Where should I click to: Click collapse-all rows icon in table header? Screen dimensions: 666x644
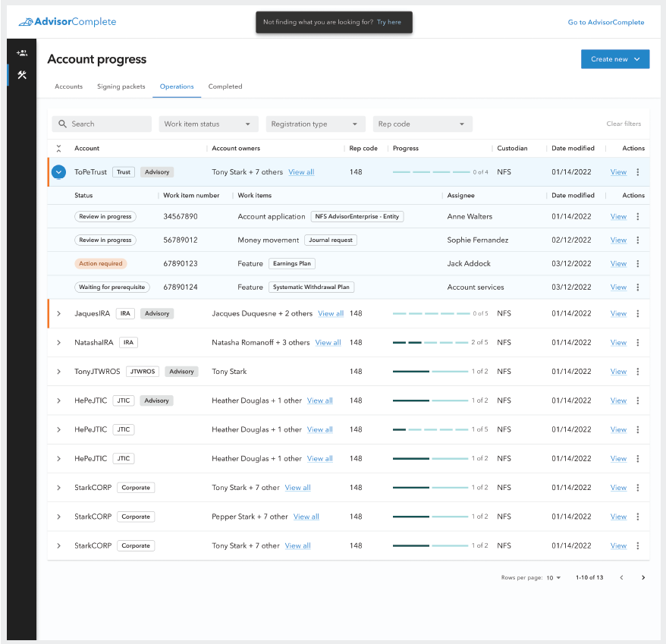(58, 149)
